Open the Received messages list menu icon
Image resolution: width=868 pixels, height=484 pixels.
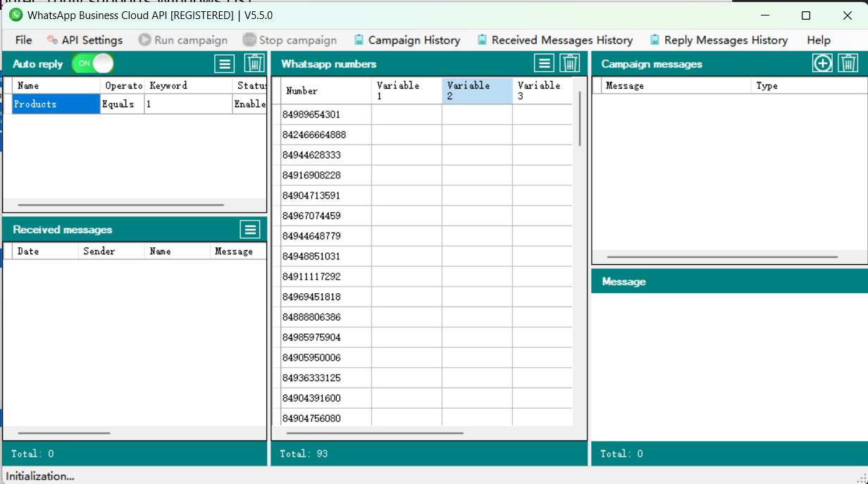coord(249,230)
